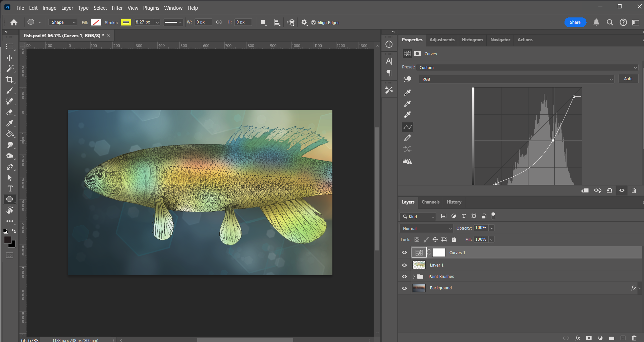Switch to the Histogram tab
The height and width of the screenshot is (342, 644).
tap(472, 40)
